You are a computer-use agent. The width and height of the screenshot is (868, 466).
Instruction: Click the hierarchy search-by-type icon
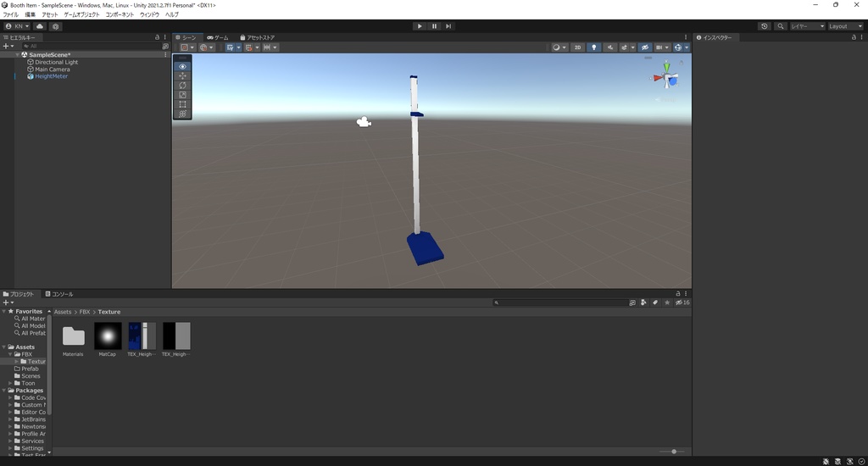[165, 47]
